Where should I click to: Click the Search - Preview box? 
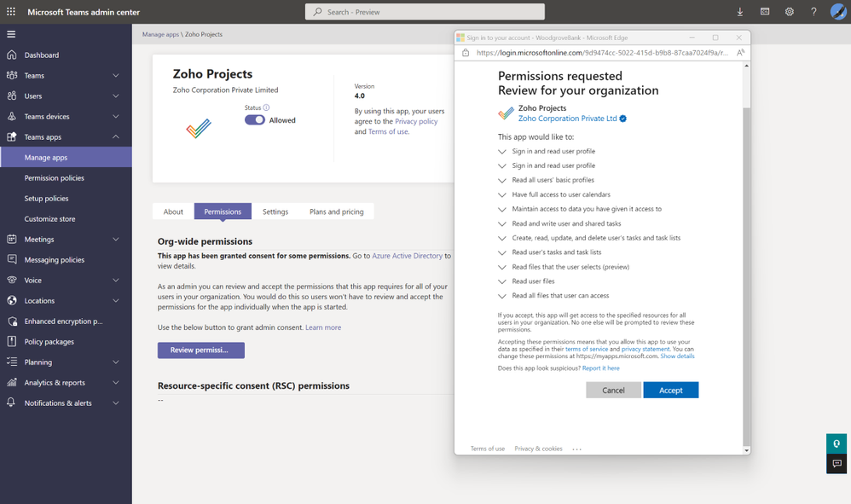click(x=425, y=11)
